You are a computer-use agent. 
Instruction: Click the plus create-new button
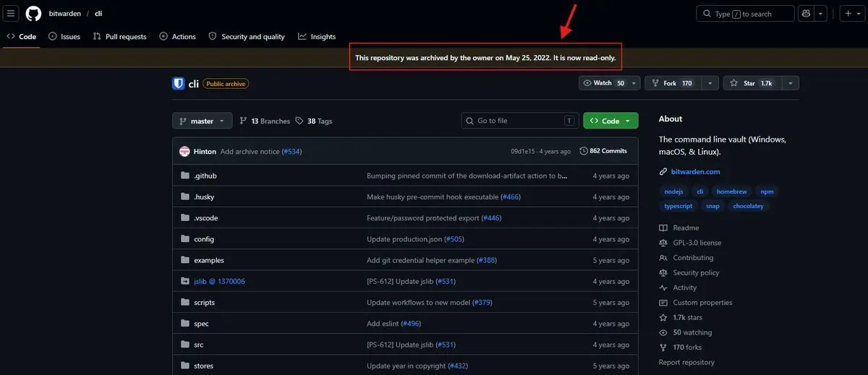849,14
